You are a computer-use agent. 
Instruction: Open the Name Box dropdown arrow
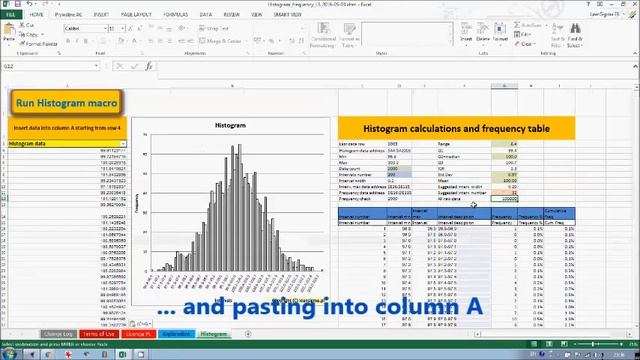[96, 66]
